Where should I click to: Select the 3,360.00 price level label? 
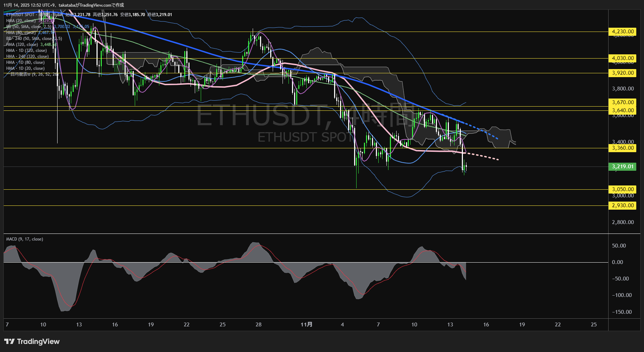coord(622,148)
